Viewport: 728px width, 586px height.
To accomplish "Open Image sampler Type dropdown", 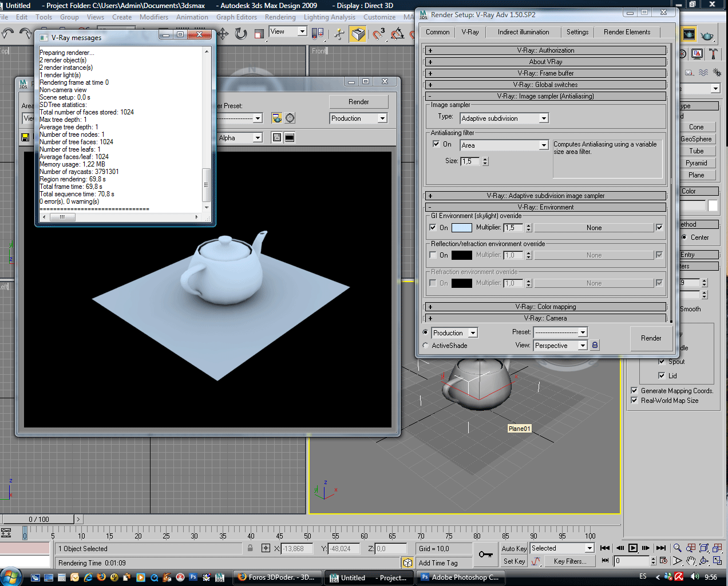I will [x=504, y=118].
